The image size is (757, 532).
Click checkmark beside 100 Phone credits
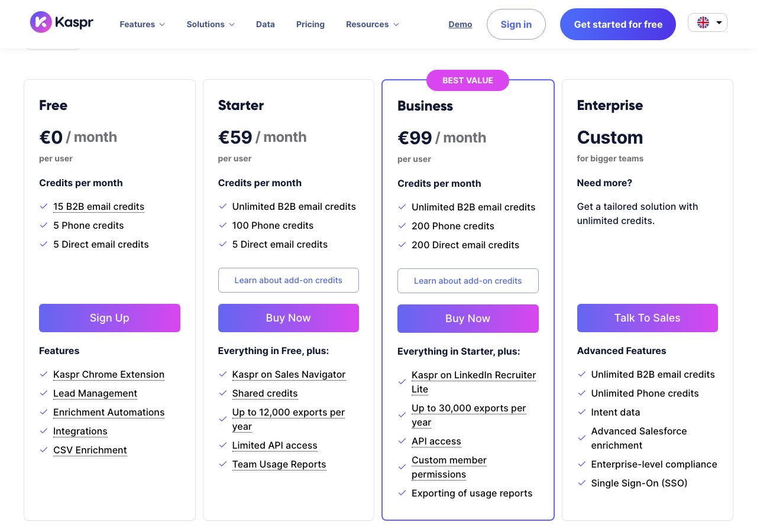[222, 225]
